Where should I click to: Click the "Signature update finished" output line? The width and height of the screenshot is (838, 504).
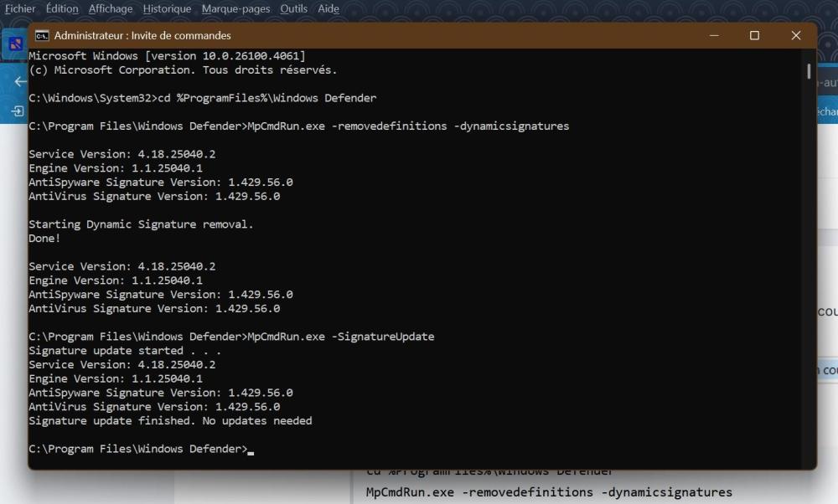tap(170, 421)
